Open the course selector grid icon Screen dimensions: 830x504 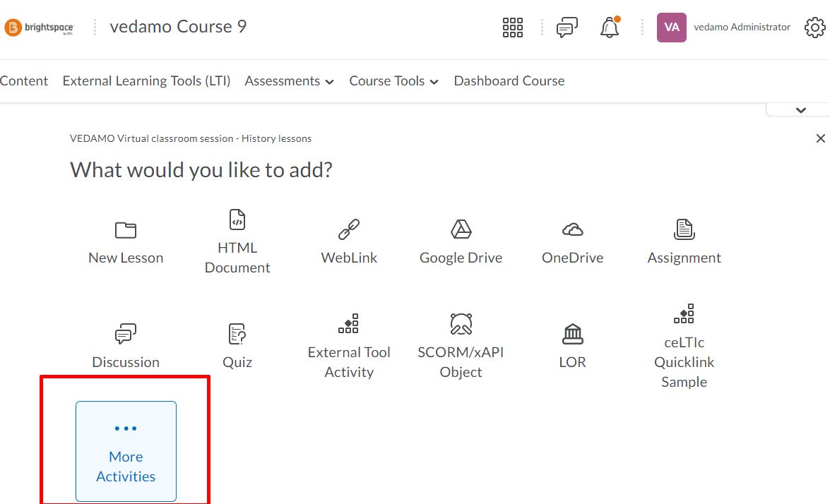point(512,28)
